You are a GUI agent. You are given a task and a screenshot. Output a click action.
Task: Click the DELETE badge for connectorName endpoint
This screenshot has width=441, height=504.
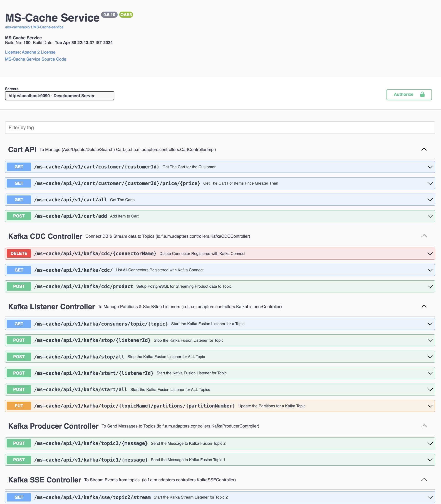[x=19, y=253]
